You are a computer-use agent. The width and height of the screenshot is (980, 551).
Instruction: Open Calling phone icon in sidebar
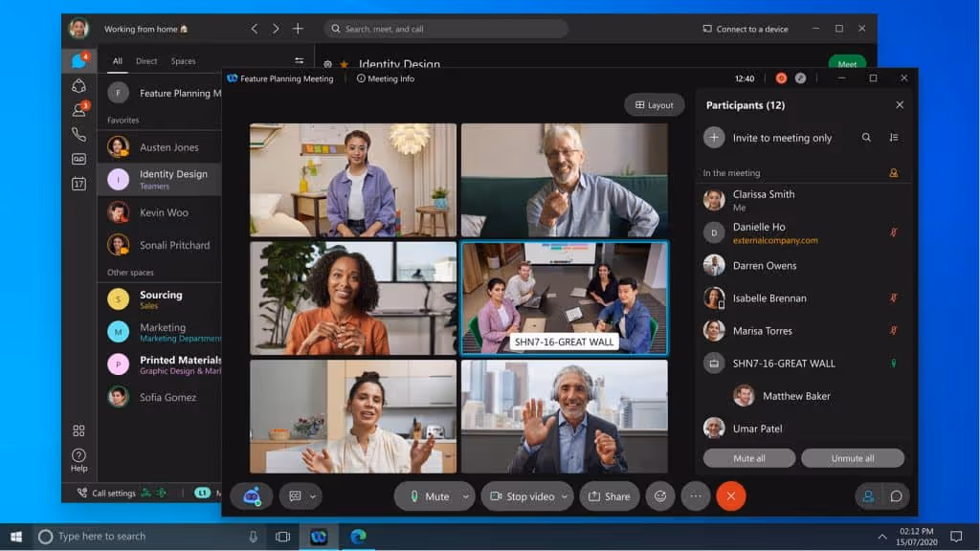[78, 134]
